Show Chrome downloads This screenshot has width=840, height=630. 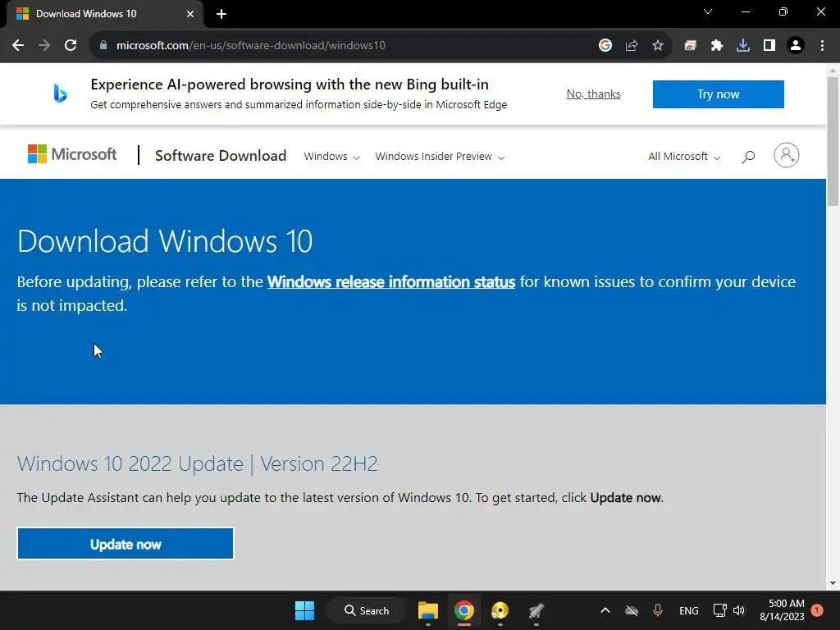[742, 46]
